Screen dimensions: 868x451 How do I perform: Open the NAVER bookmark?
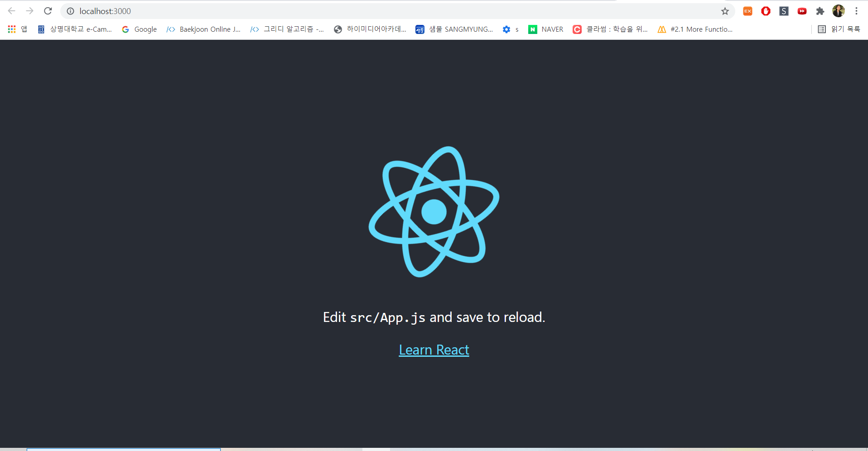tap(546, 29)
